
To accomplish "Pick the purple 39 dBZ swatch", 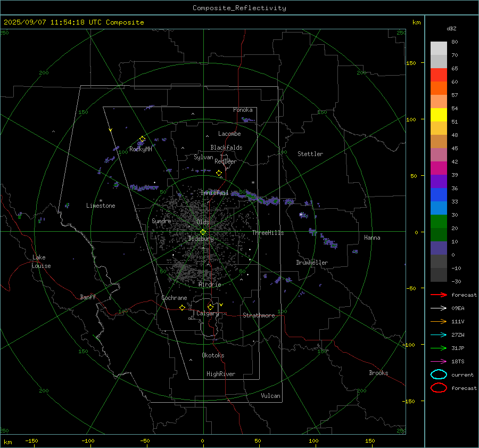I will click(x=439, y=181).
